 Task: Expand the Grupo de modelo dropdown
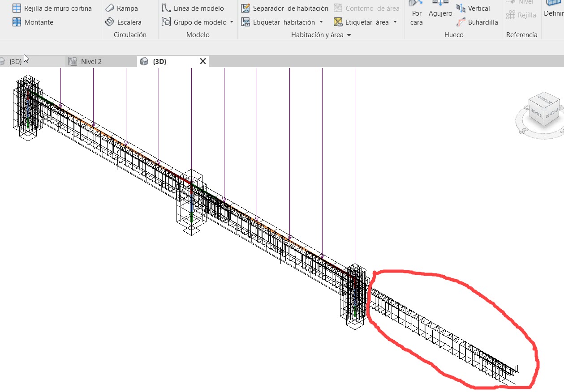231,22
